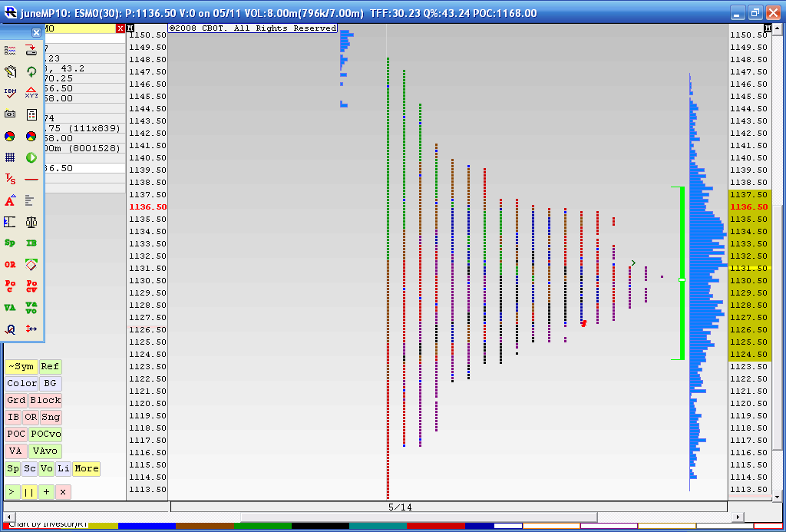Click the yellow || pause button
786x532 pixels.
click(30, 492)
